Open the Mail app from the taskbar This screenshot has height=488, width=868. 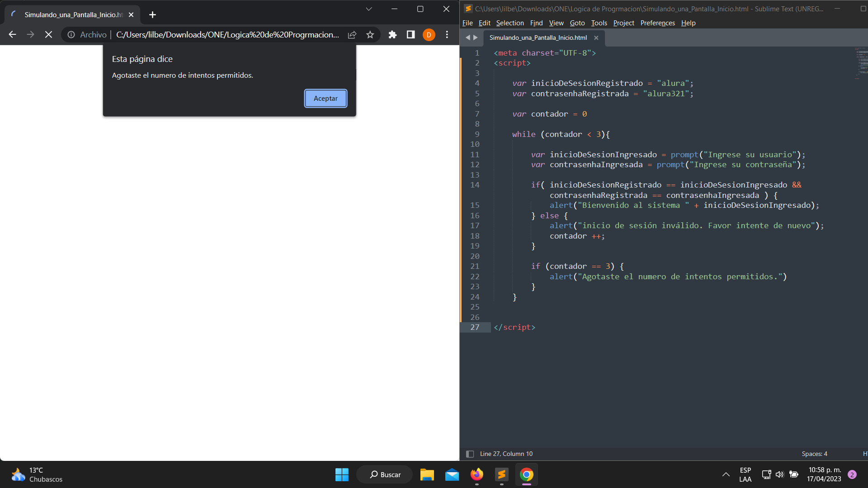coord(452,474)
